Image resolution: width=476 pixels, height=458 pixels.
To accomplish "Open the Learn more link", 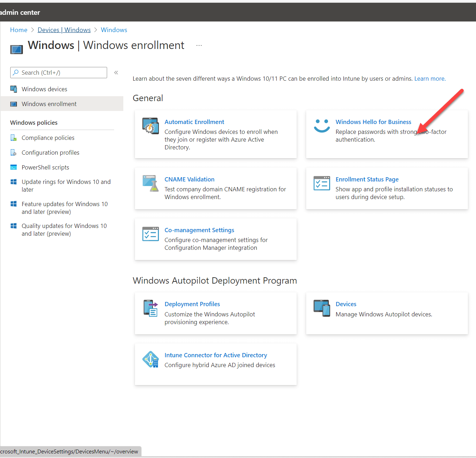I will [429, 78].
